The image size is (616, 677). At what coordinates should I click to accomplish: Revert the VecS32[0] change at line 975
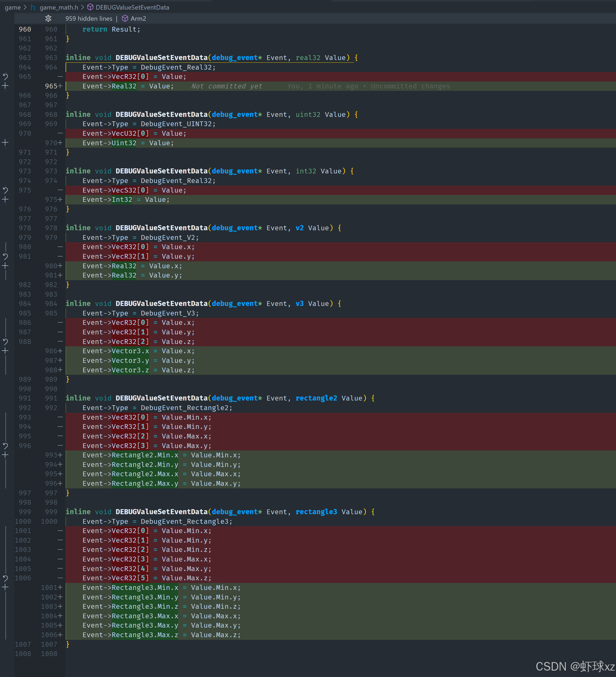click(5, 190)
